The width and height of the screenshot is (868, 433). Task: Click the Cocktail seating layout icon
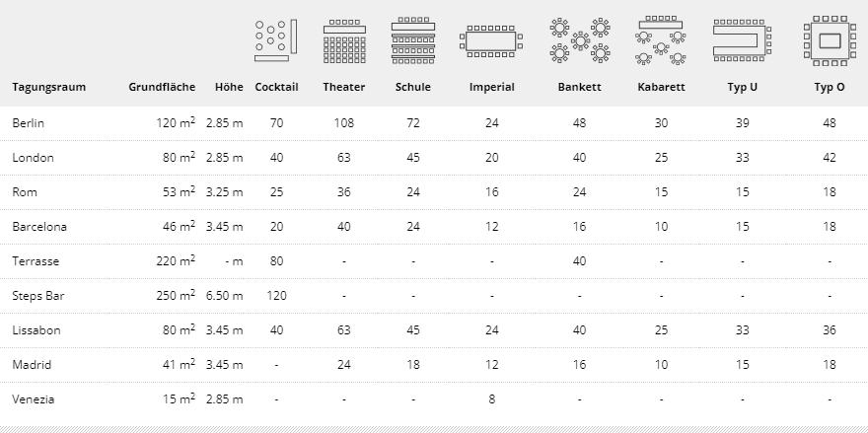[x=276, y=39]
